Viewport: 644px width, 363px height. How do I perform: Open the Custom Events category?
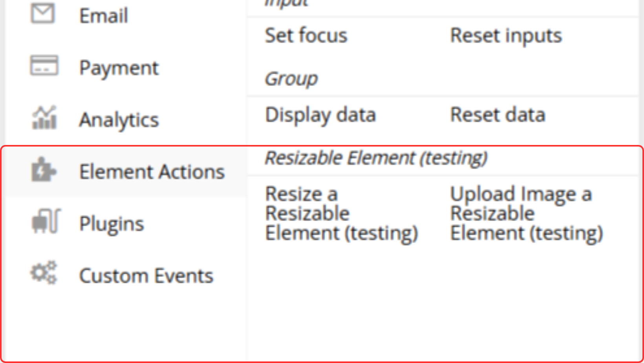click(x=146, y=275)
